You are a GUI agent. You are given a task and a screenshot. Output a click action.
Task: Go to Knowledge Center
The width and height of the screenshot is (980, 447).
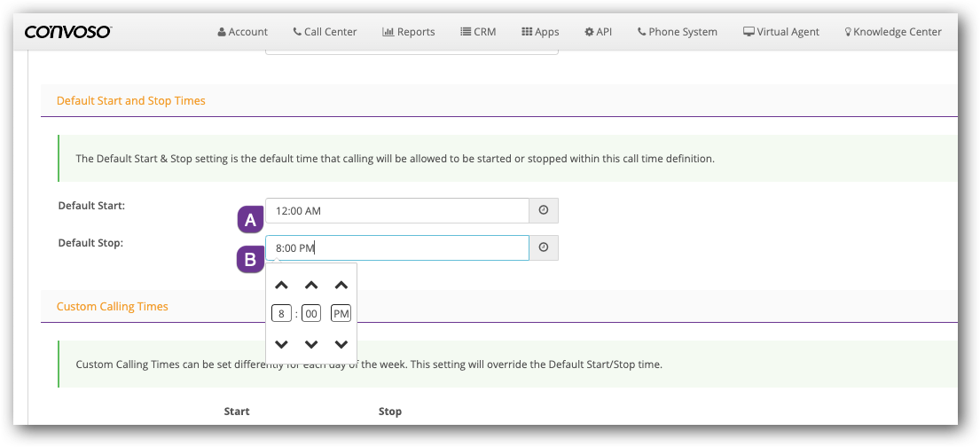pos(892,32)
